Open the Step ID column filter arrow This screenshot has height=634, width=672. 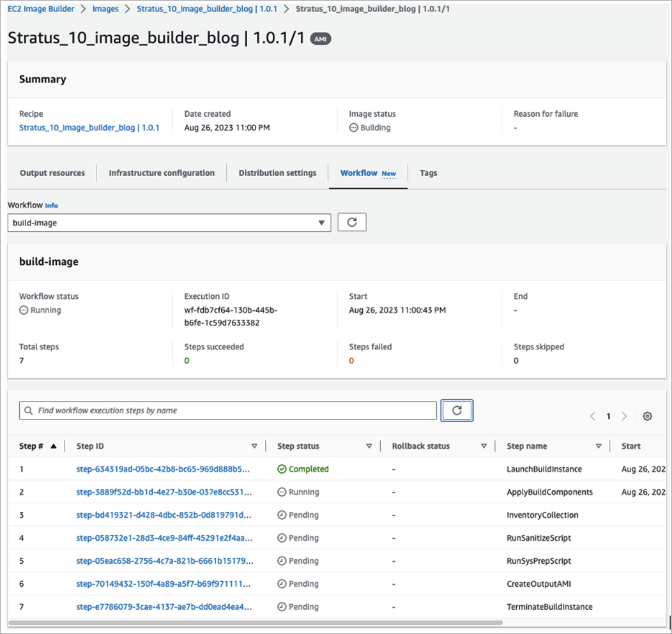(254, 446)
